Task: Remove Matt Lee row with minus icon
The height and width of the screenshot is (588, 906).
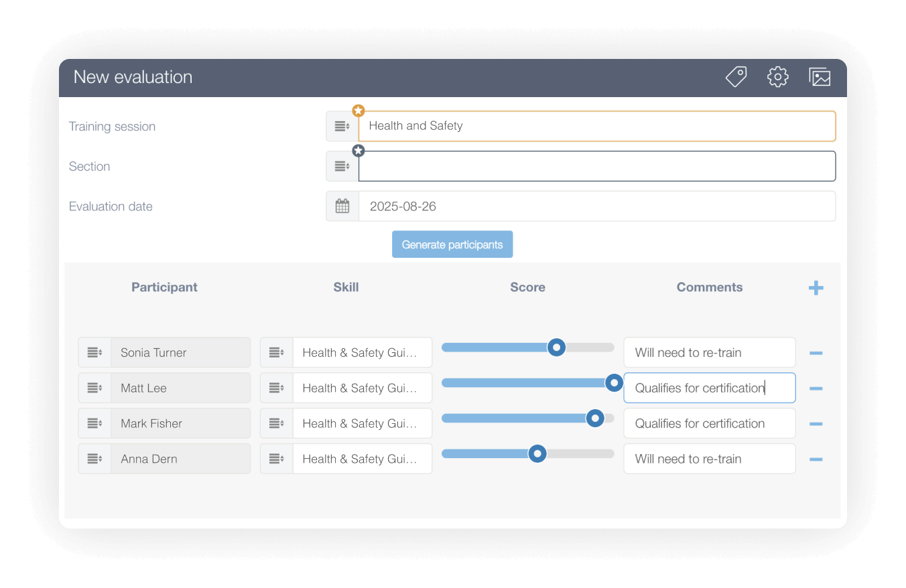Action: [x=816, y=388]
